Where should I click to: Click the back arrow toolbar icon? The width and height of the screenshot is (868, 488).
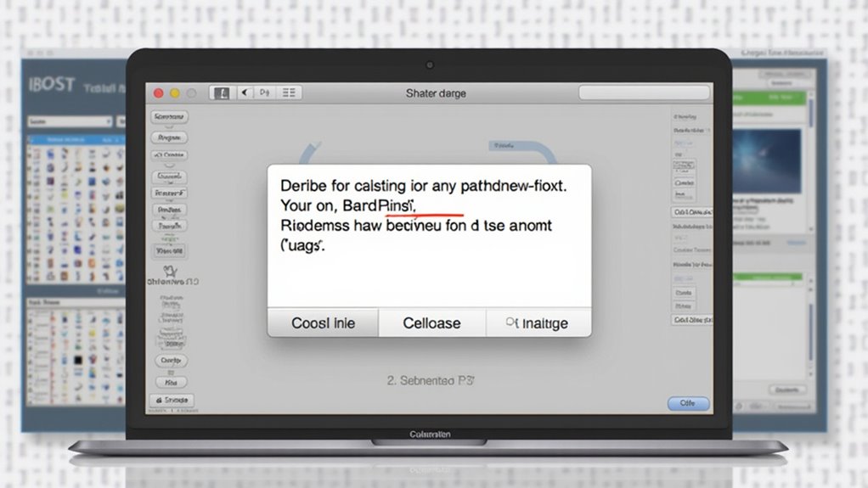click(x=245, y=93)
